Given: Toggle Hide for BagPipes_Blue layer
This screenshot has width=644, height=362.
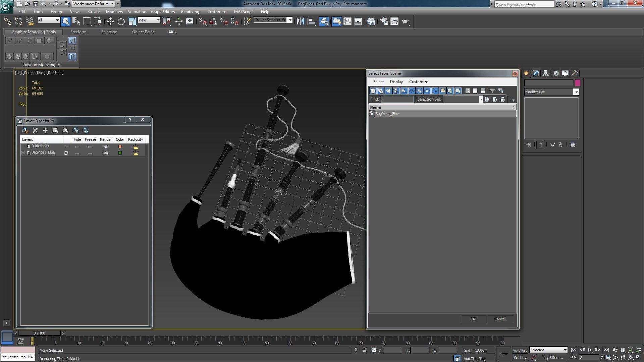Looking at the screenshot, I should (77, 153).
